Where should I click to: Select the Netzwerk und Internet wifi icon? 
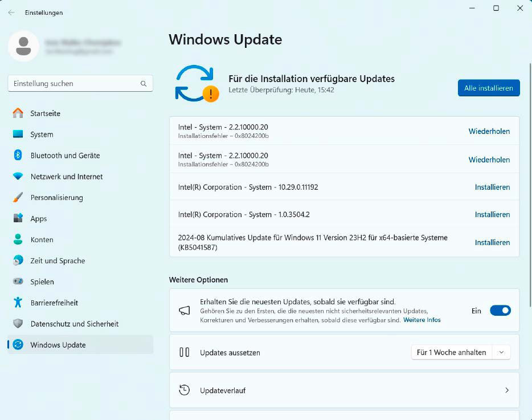coord(18,177)
